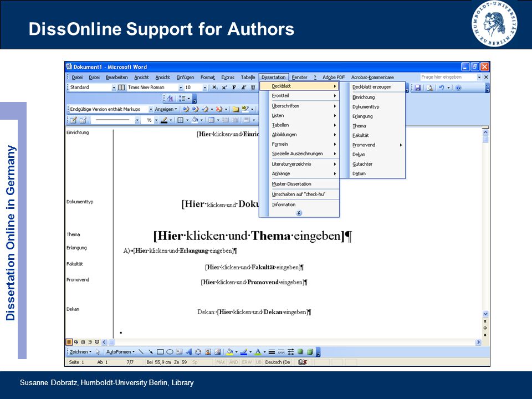Open 'Endgültige Version enthält Markups' dropdown
Screen dimensions: 532x399
coord(151,109)
